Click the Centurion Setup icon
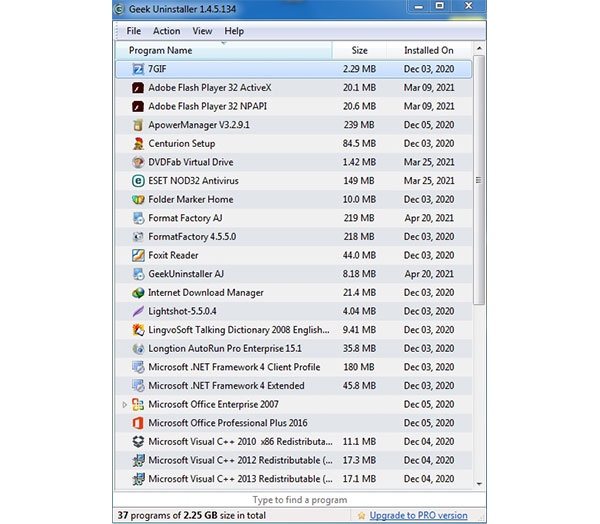 [138, 144]
